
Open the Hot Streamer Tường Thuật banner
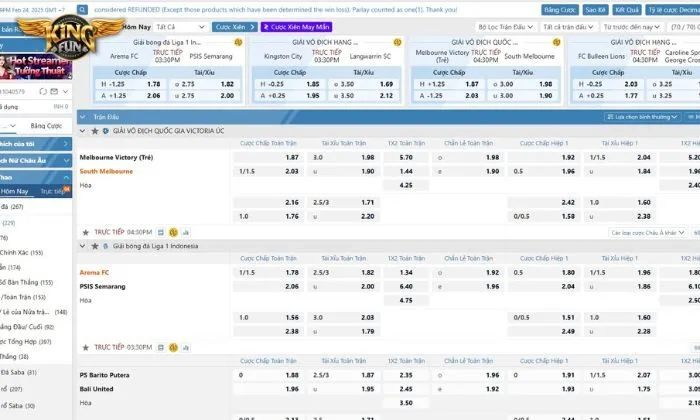click(37, 65)
